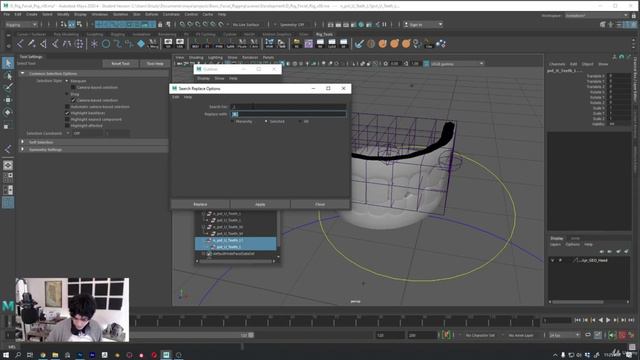Click the Translate X value field in Channel Box

click(619, 76)
